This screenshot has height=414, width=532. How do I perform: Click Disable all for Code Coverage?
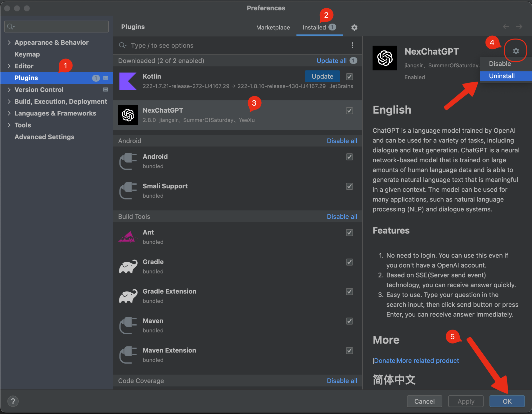342,381
